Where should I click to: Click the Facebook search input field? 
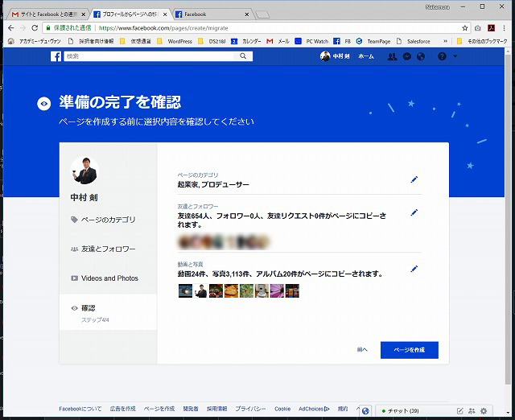tap(151, 56)
